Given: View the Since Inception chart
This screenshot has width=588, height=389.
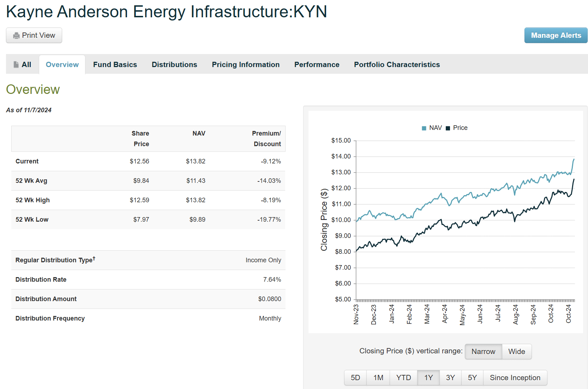Looking at the screenshot, I should pos(515,377).
